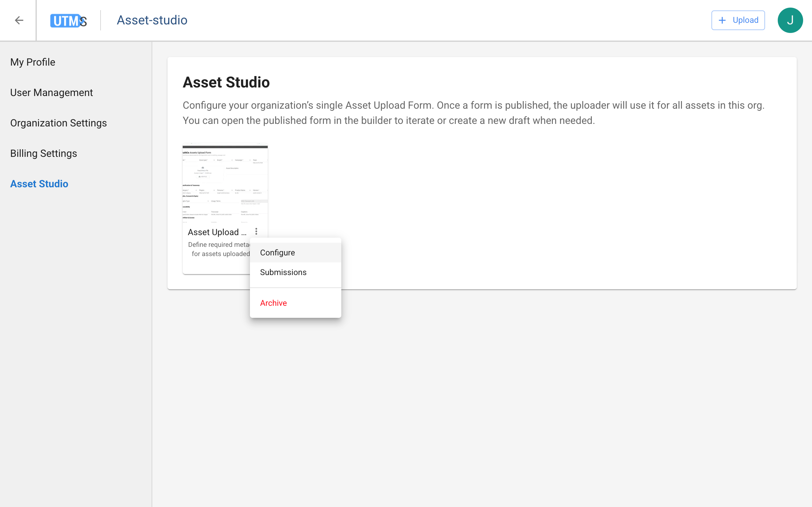The height and width of the screenshot is (507, 812).
Task: Click the Asset Upload Form preview thumbnail
Action: pos(225,183)
